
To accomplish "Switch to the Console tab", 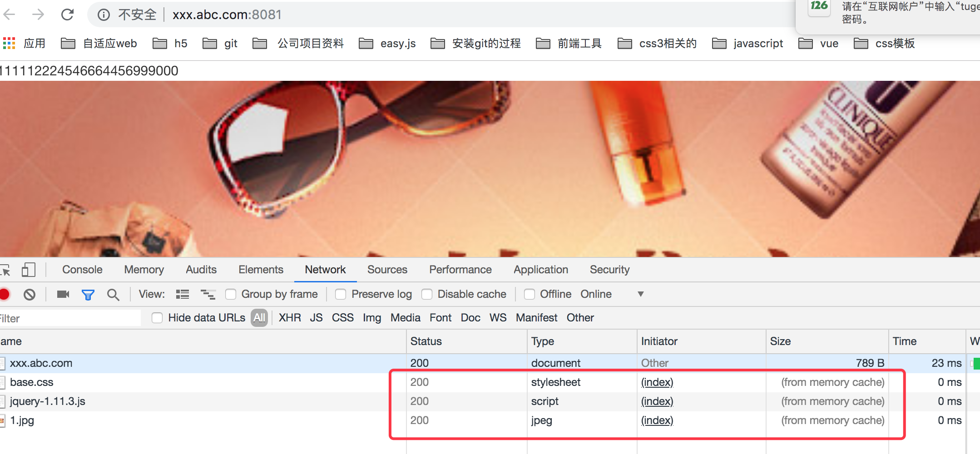I will (x=82, y=270).
